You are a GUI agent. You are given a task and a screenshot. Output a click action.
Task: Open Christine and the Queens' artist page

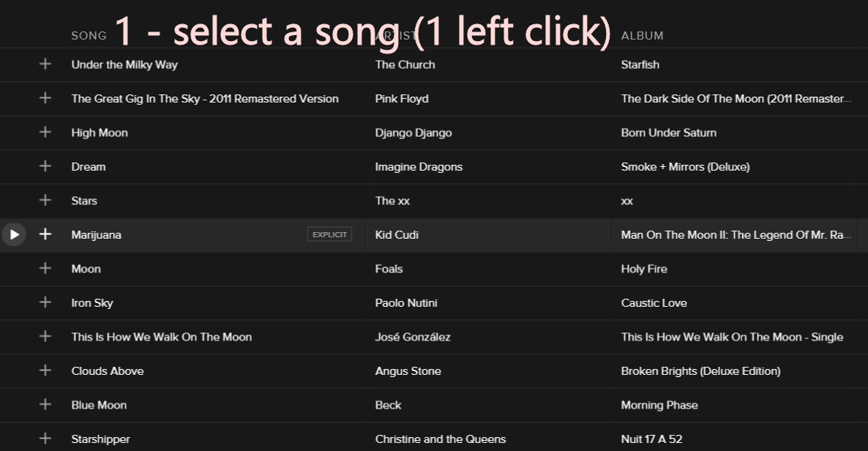[x=441, y=439]
